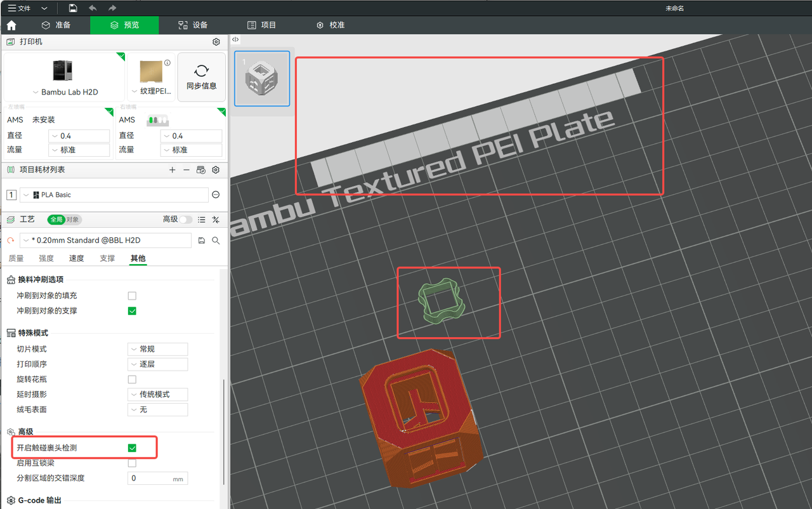Viewport: 812px width, 509px height.
Task: Click the 高级 section gear icon
Action: coord(11,432)
